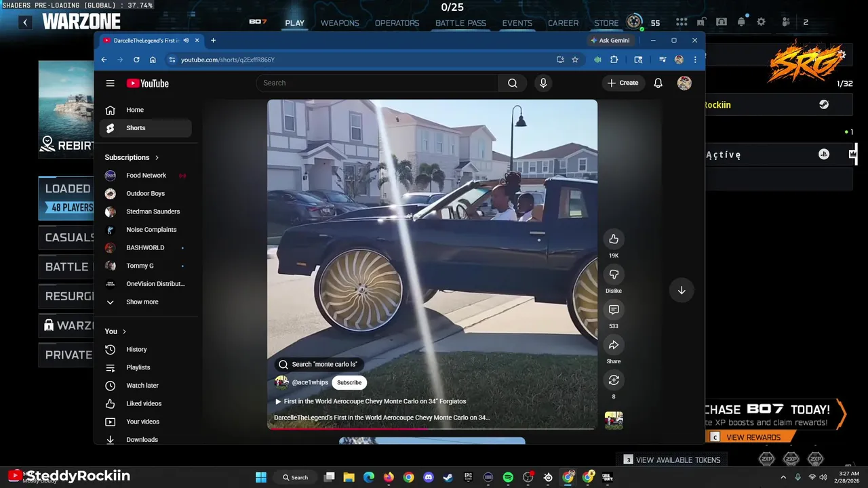
Task: Open Chrome home page button
Action: pyautogui.click(x=153, y=60)
